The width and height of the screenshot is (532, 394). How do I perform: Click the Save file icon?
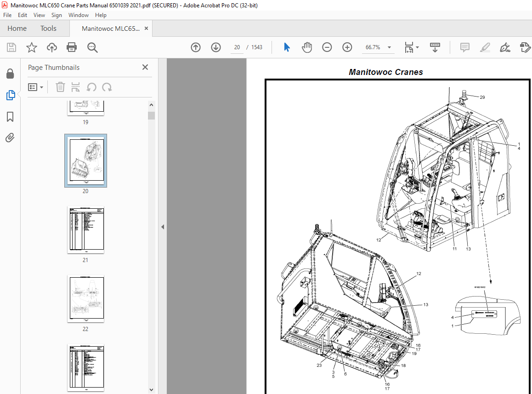(11, 47)
